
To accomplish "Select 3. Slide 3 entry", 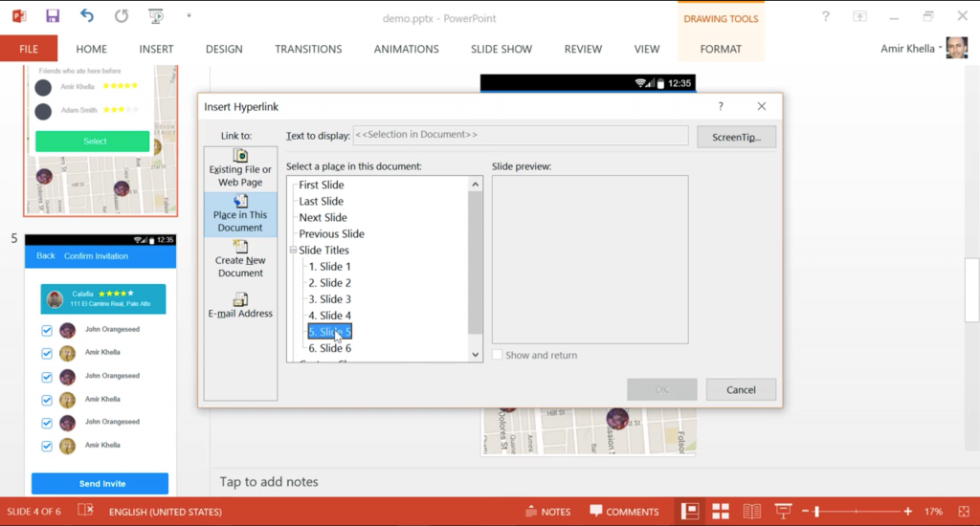I will tap(329, 298).
